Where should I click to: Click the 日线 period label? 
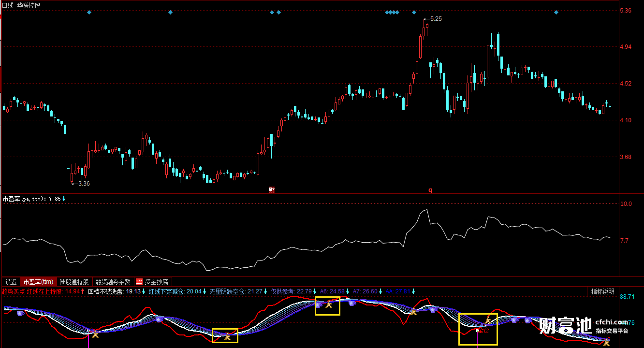[x=8, y=5]
